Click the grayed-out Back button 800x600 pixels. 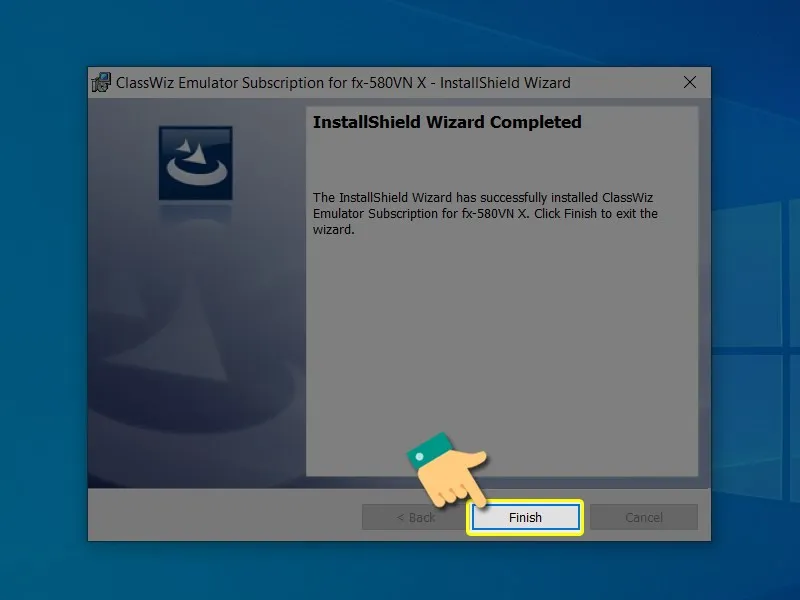415,517
